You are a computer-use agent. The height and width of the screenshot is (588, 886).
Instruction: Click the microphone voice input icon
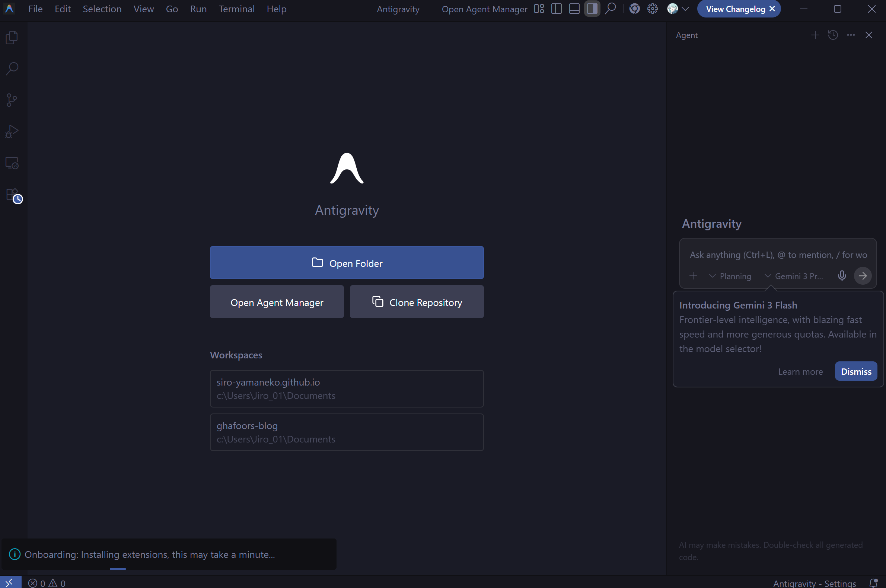(x=842, y=276)
